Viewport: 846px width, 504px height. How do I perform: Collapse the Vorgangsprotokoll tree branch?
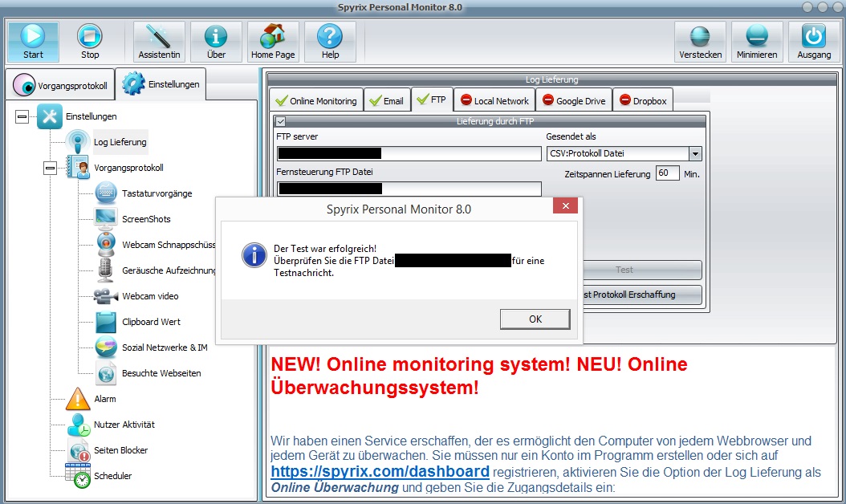pos(51,168)
